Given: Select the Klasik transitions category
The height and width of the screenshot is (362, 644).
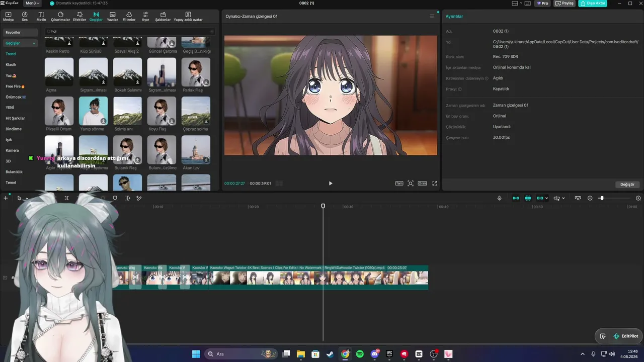Looking at the screenshot, I should (x=11, y=65).
